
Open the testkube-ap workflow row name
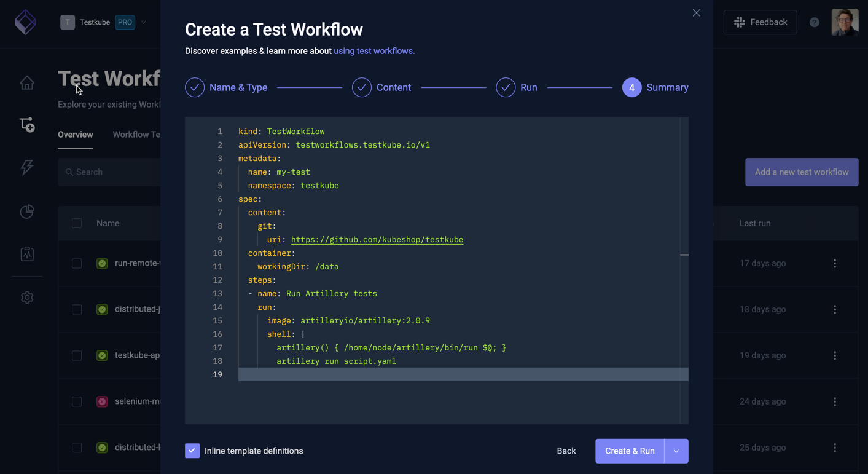(138, 355)
